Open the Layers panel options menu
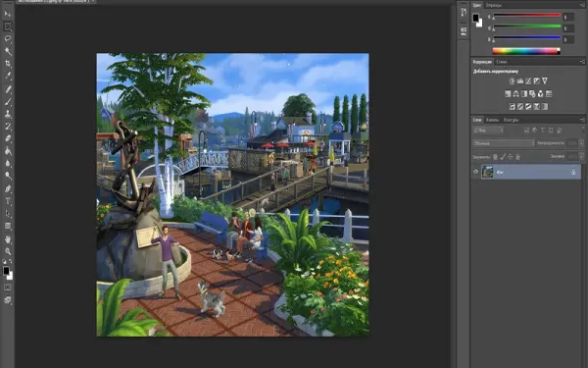This screenshot has width=588, height=368. [582, 120]
